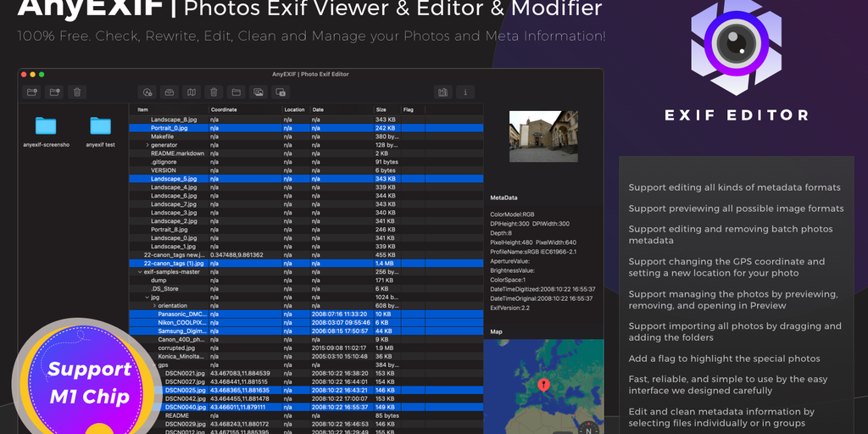Image resolution: width=868 pixels, height=434 pixels.
Task: Click the info button in the toolbar
Action: (x=465, y=92)
